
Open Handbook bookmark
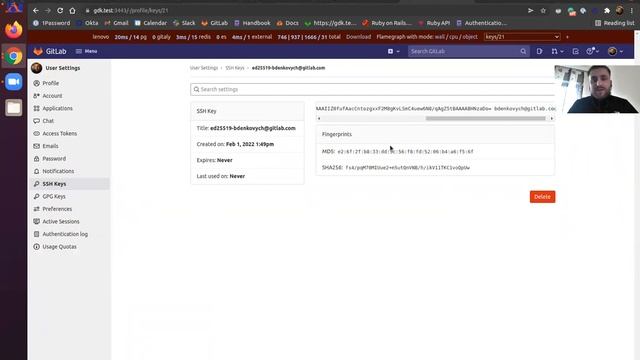[252, 23]
